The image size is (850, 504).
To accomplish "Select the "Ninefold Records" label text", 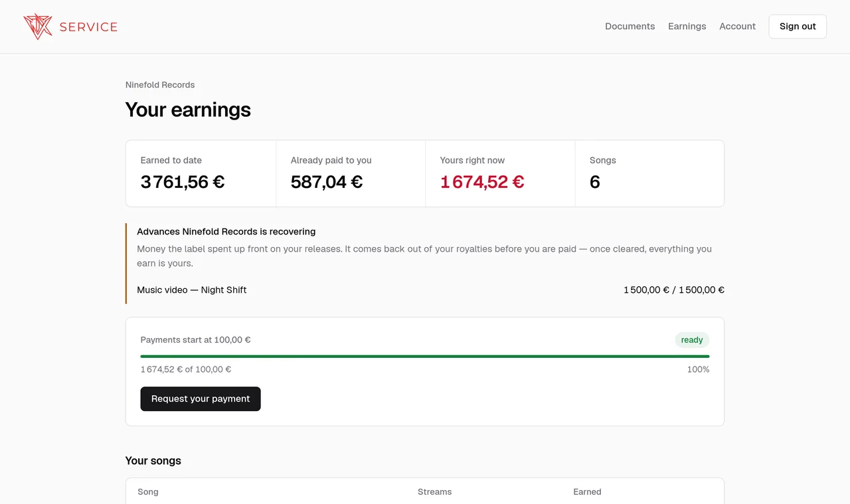I will click(x=160, y=85).
